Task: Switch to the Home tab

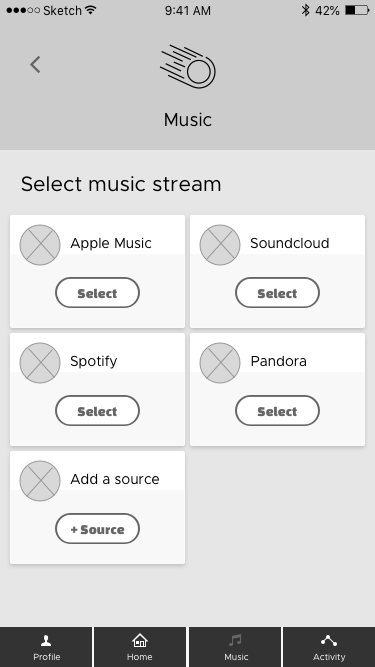Action: click(x=140, y=647)
